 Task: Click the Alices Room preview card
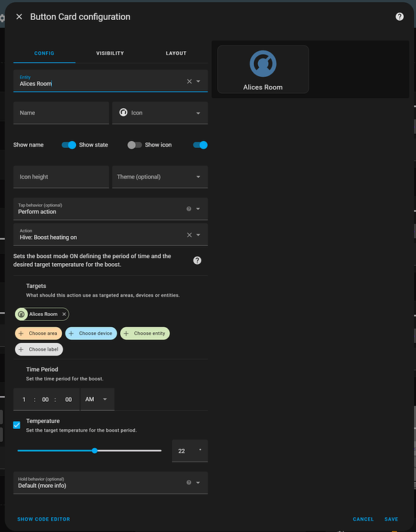(x=263, y=69)
